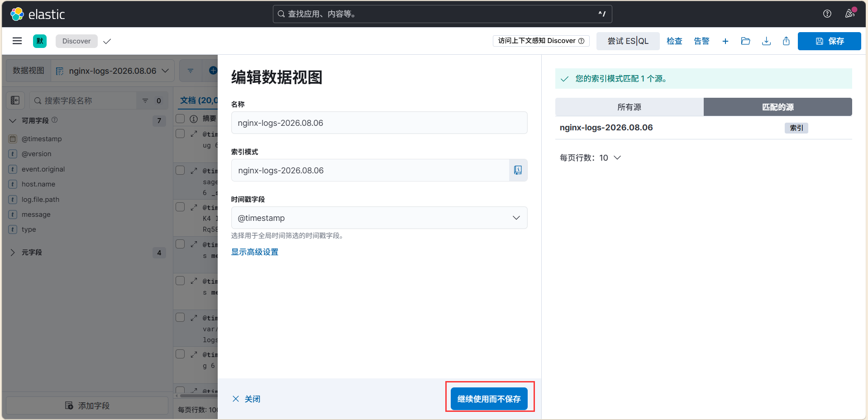Click 继续使用而不保存 button

(489, 399)
